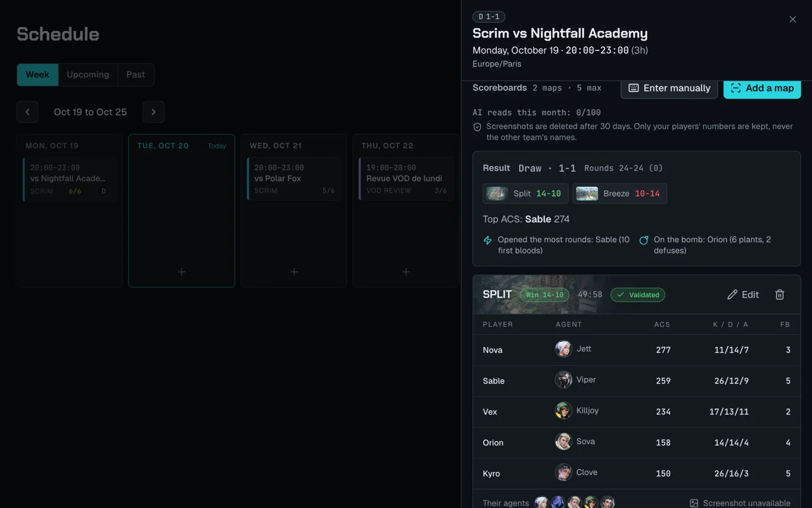Select player name Nova

(493, 350)
